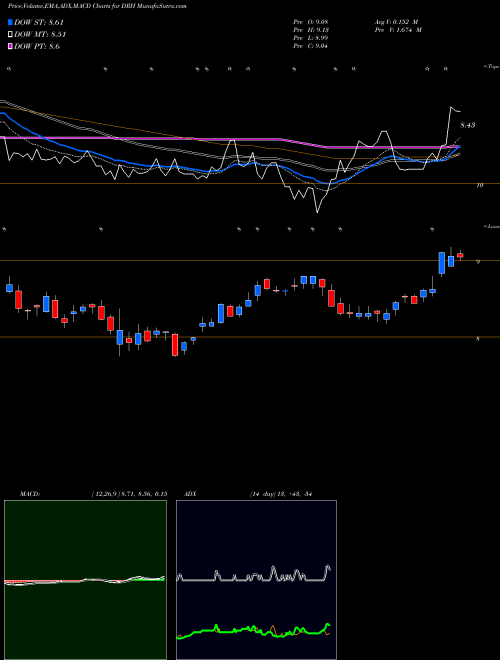Click the chart title mentioning MunafaSutra.com
Screen dimensions: 500x660
(97, 6)
